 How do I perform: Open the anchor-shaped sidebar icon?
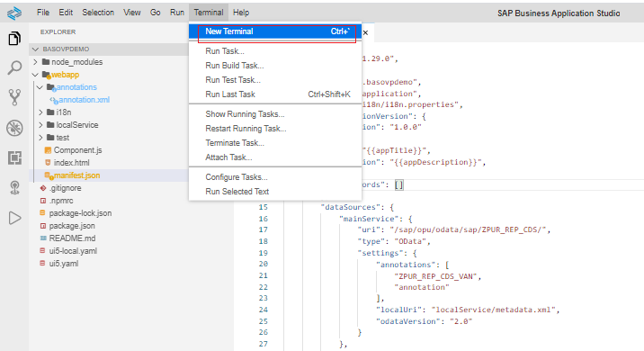pos(14,188)
